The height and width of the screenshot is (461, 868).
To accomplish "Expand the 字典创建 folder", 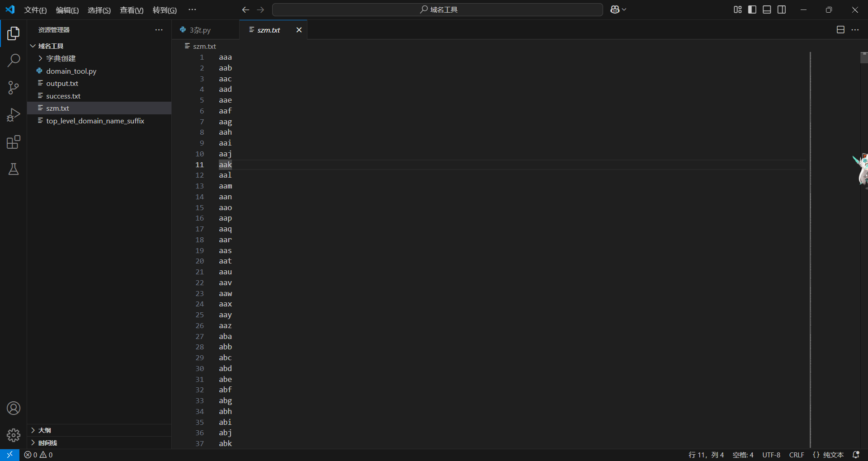I will click(x=61, y=58).
